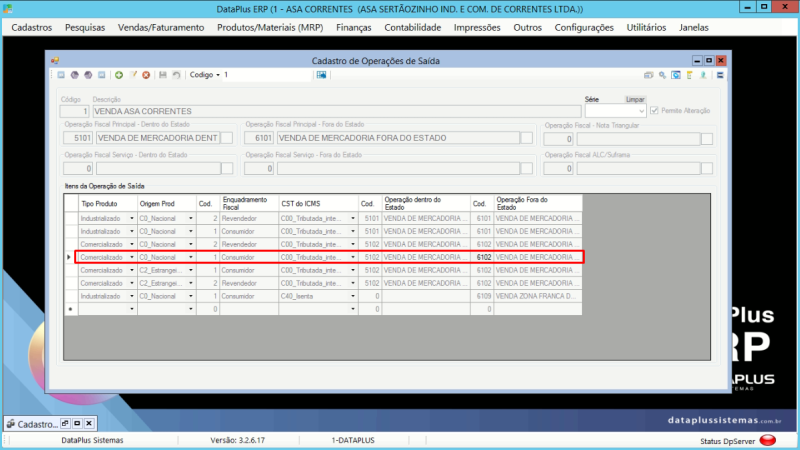Click the CST do ICMS column header

(318, 203)
